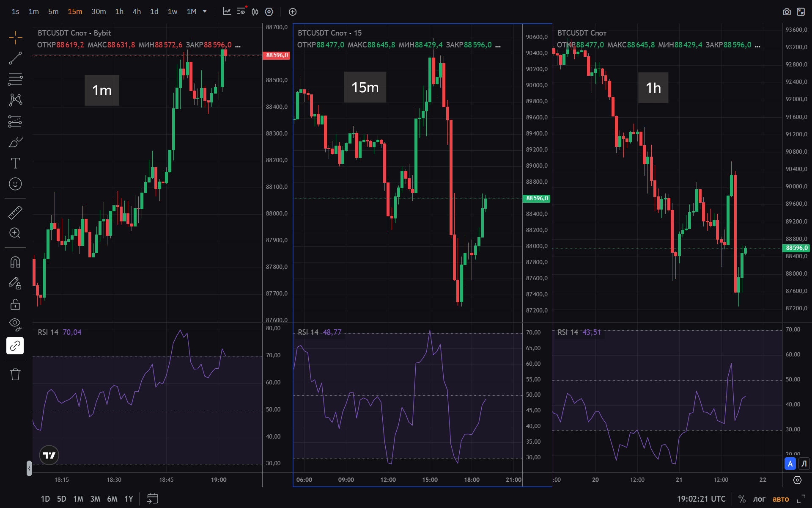The height and width of the screenshot is (508, 812).
Task: Activate the Zoom In tool
Action: click(15, 233)
